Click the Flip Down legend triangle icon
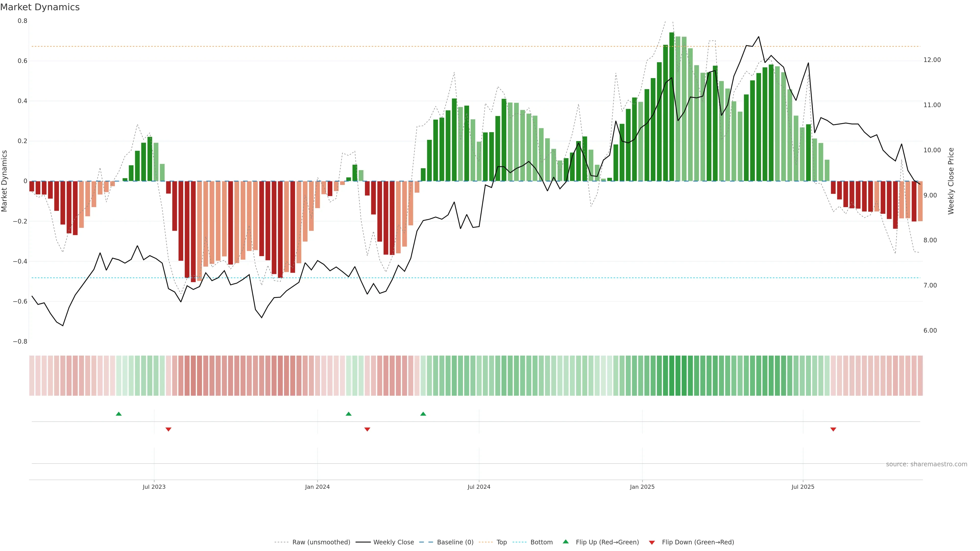 (652, 543)
